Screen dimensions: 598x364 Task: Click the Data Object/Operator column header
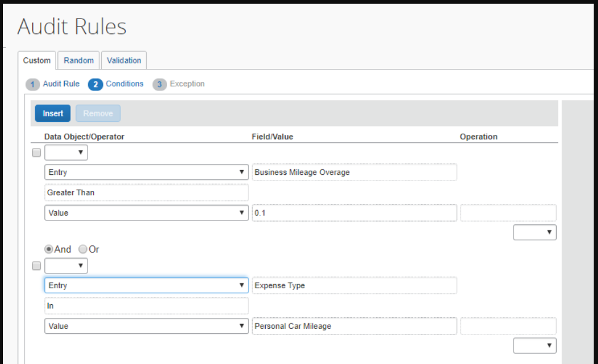point(84,137)
